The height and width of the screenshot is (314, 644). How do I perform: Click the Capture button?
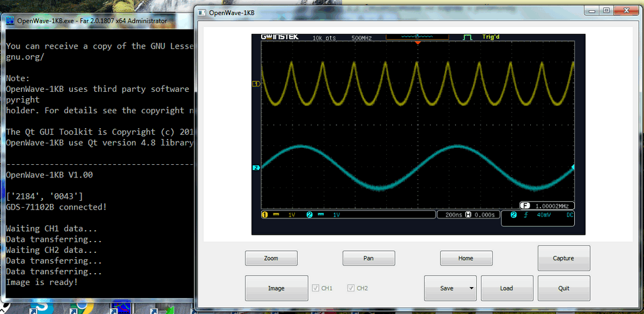click(563, 258)
